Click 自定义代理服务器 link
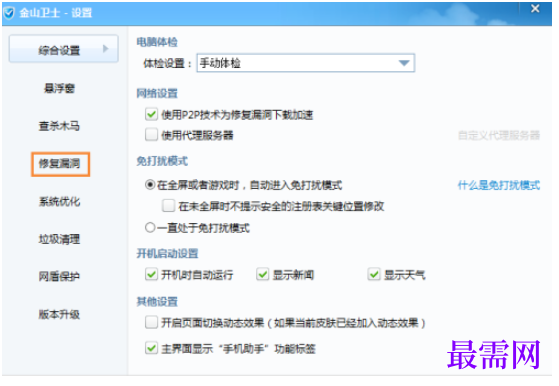This screenshot has height=386, width=559. click(x=499, y=135)
